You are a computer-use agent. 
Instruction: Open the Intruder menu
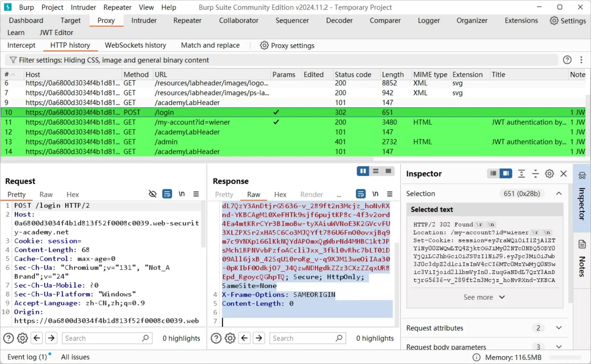coord(83,7)
